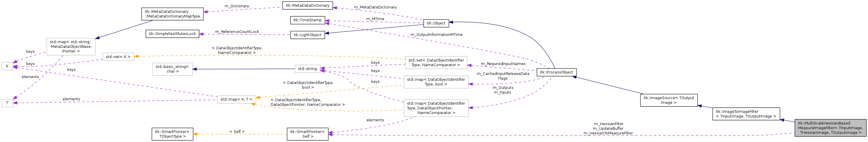The image size is (868, 142).
Task: Select the std::set< K > node
Action: coord(118,57)
